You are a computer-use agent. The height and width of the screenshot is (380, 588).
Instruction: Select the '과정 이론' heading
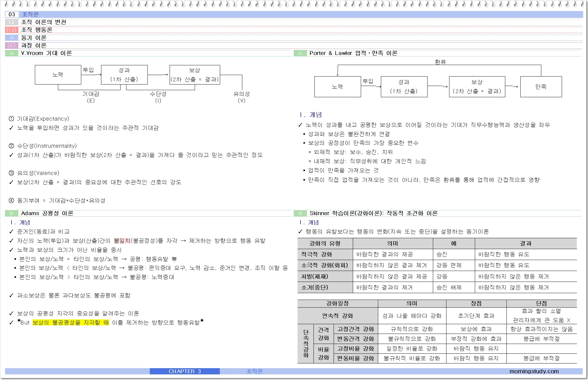34,46
